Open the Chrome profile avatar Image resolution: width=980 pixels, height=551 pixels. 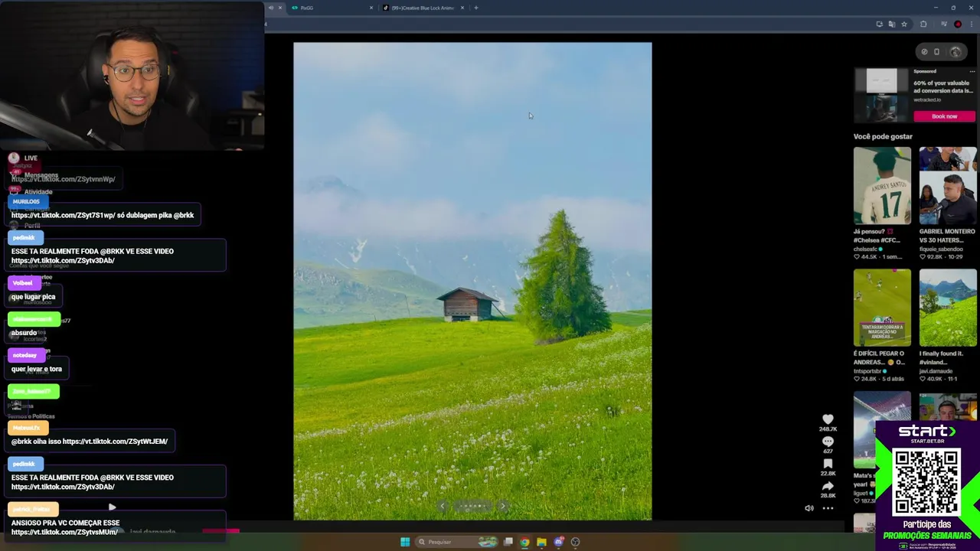click(958, 24)
